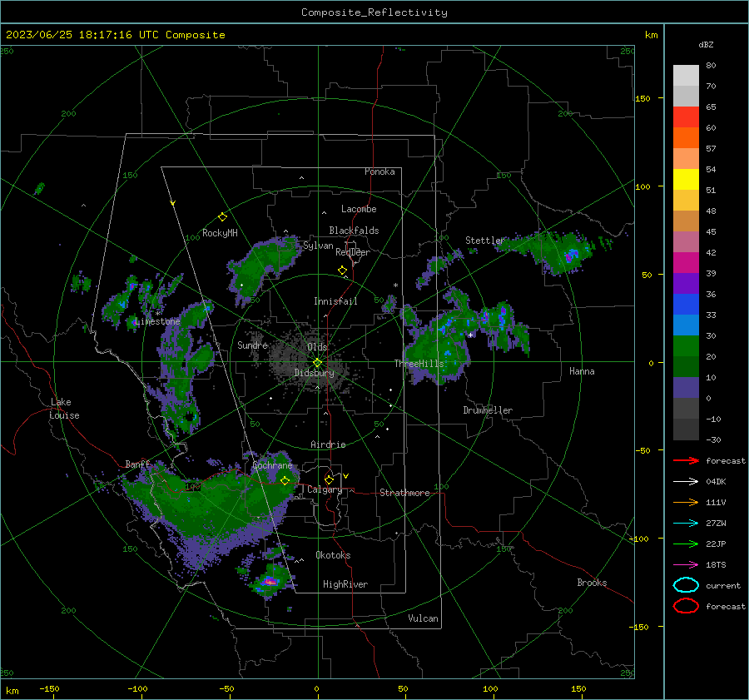This screenshot has width=749, height=700.
Task: Click the Hanna label
Action: coord(582,371)
